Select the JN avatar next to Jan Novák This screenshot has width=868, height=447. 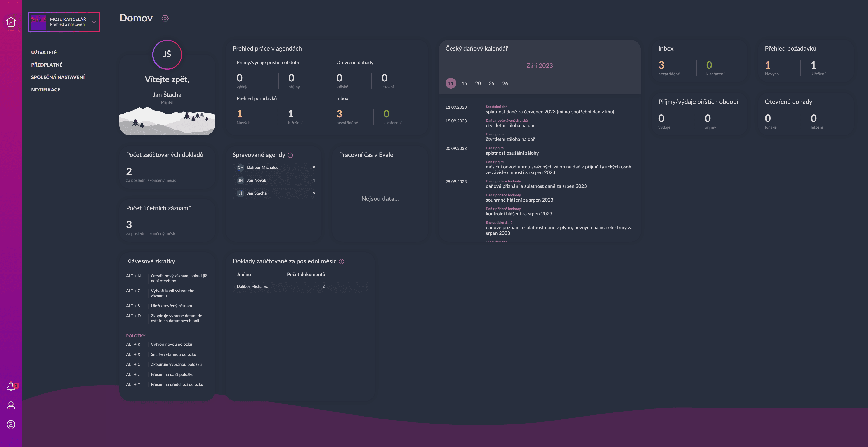tap(241, 180)
